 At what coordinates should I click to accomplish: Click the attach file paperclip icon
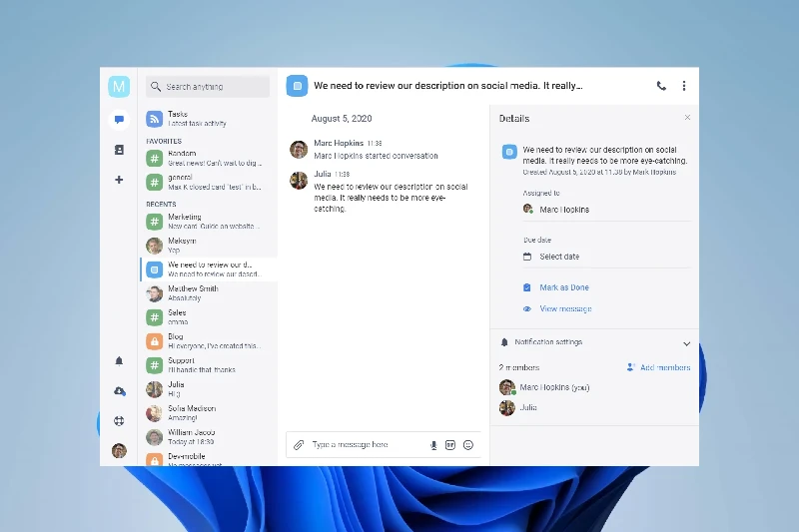(299, 445)
